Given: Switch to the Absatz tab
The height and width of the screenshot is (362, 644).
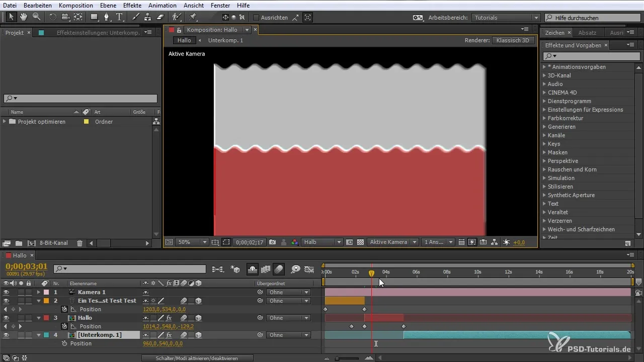Looking at the screenshot, I should point(587,33).
